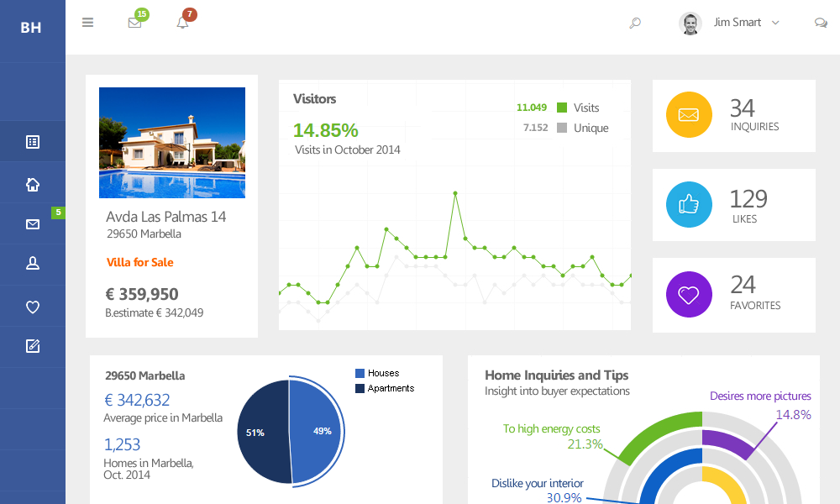
Task: Click the Dislike your interior label
Action: point(538,483)
